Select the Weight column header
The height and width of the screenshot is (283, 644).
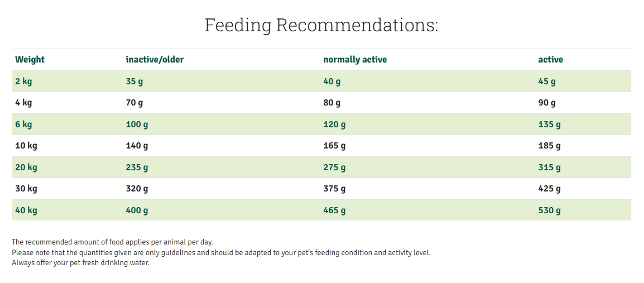click(30, 60)
